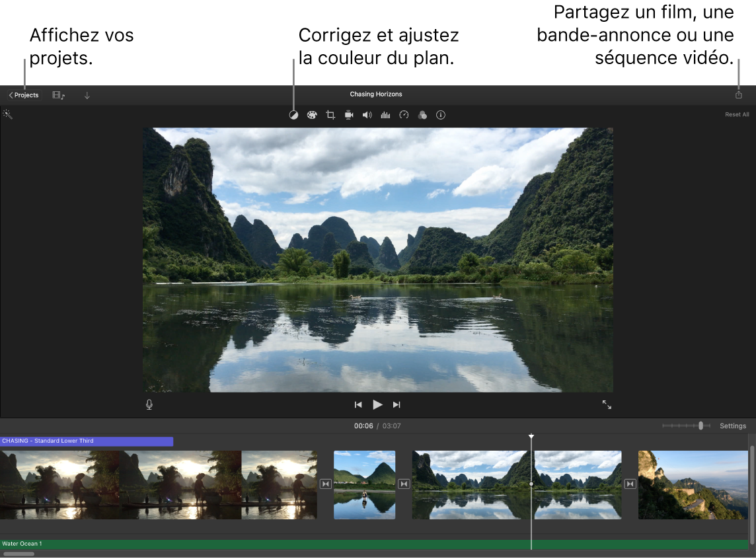Select Water Ocean 1 audio track

373,544
